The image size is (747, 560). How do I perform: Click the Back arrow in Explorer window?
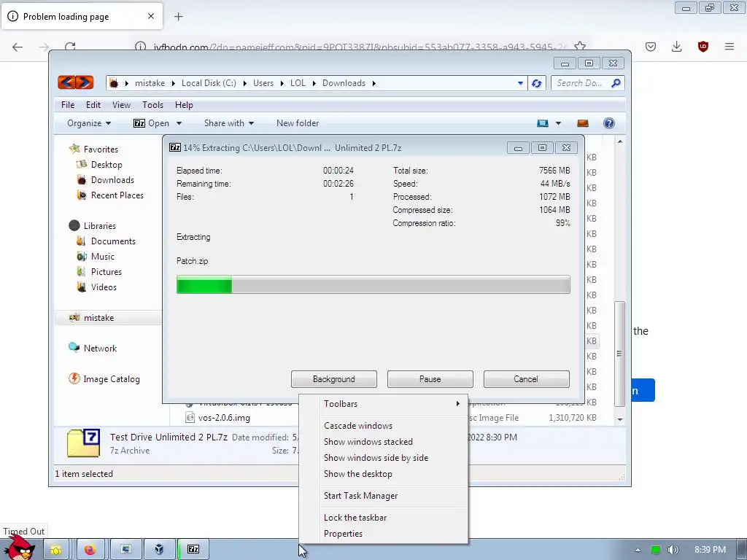(66, 83)
